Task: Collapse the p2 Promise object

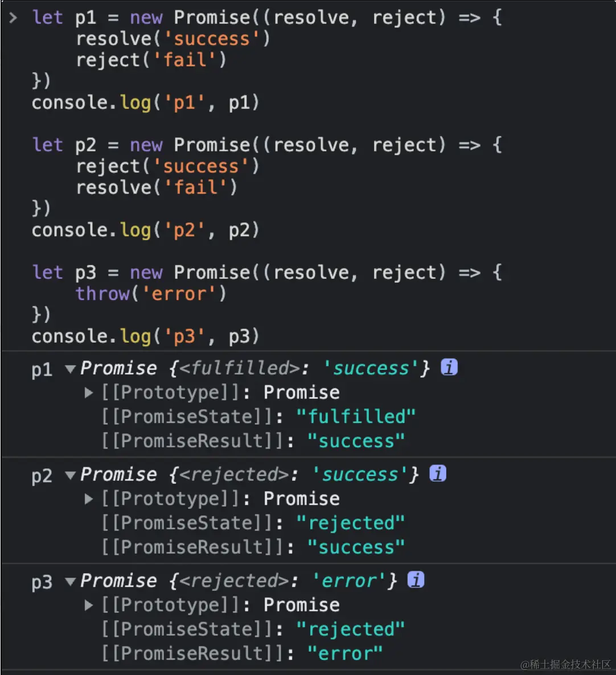Action: [70, 475]
